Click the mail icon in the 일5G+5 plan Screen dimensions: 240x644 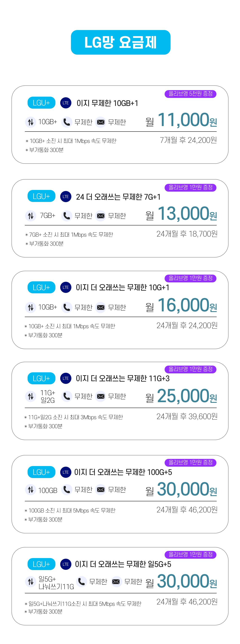tap(116, 582)
